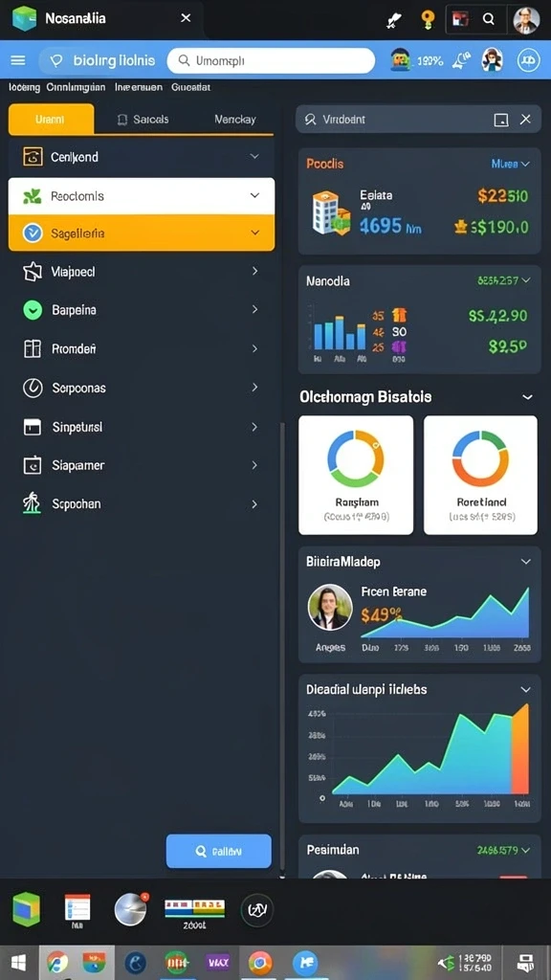Click the Siapamer calendar icon
The width and height of the screenshot is (551, 980).
coord(32,465)
